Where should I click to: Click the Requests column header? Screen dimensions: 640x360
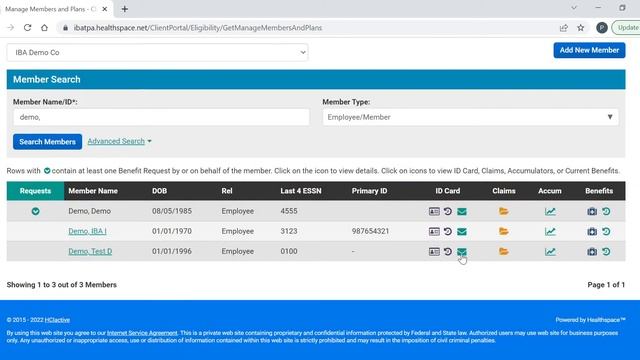point(36,191)
